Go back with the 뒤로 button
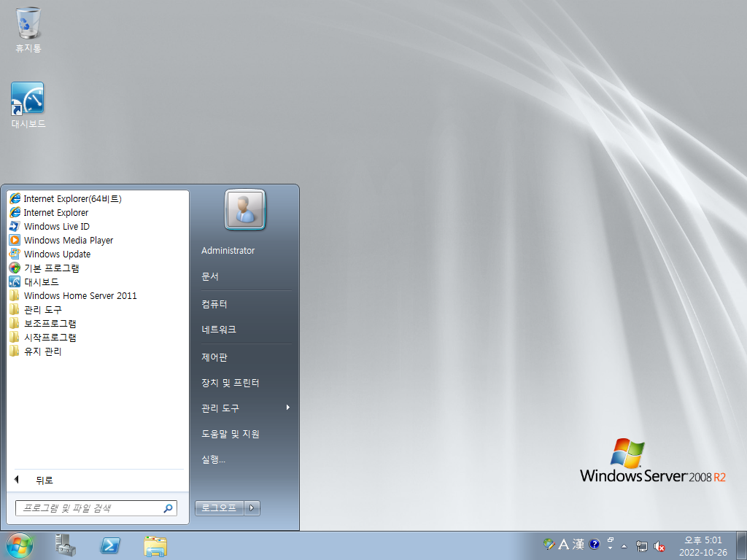 coord(98,480)
